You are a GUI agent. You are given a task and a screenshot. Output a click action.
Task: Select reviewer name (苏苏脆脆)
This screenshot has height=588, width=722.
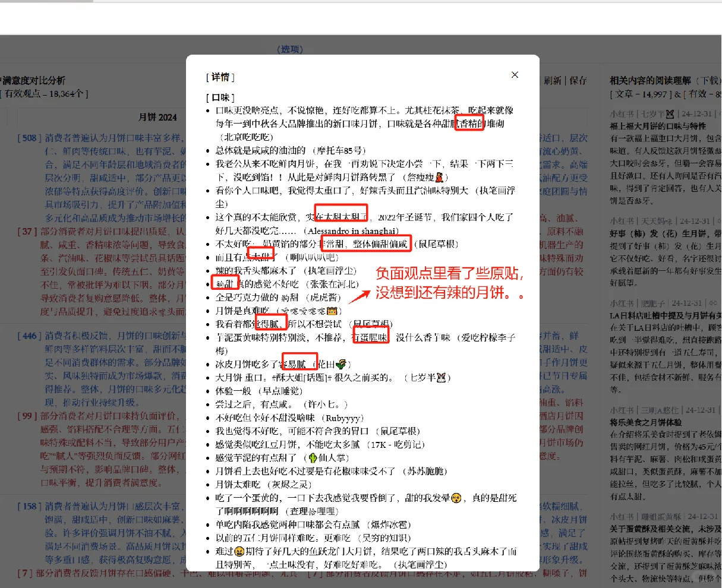pyautogui.click(x=425, y=472)
